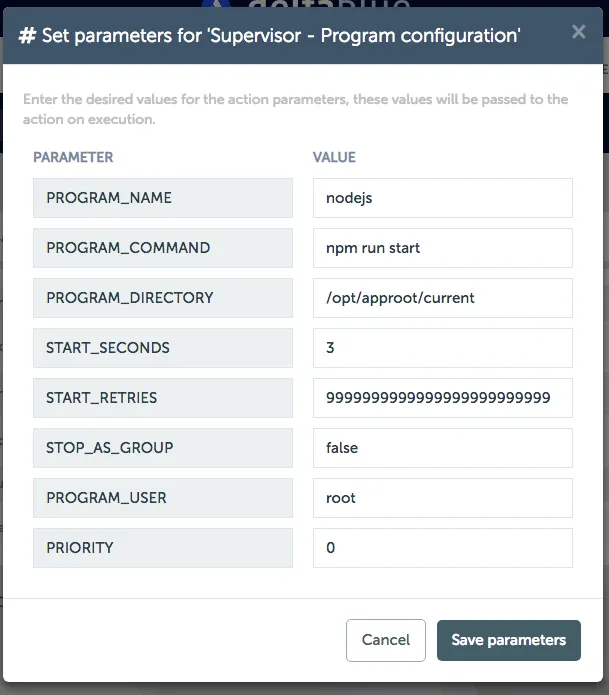The height and width of the screenshot is (695, 609).
Task: Click the START_SECONDS value field
Action: click(x=442, y=348)
